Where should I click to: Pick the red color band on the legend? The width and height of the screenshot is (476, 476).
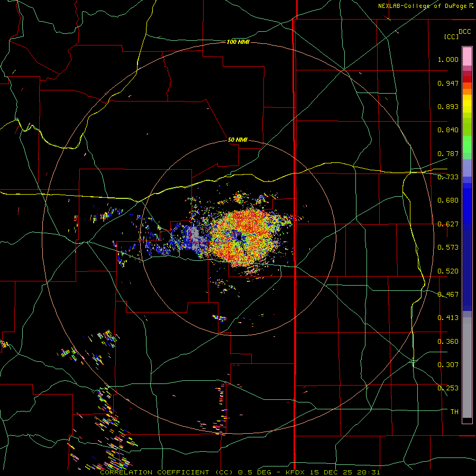click(x=467, y=79)
